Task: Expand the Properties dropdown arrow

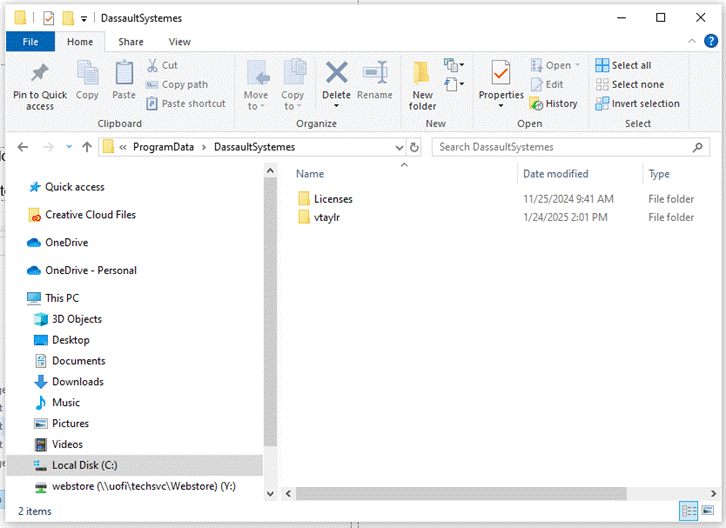Action: coord(501,106)
